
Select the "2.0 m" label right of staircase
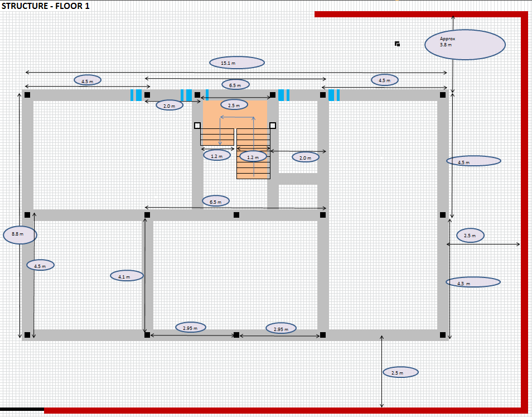tap(306, 157)
